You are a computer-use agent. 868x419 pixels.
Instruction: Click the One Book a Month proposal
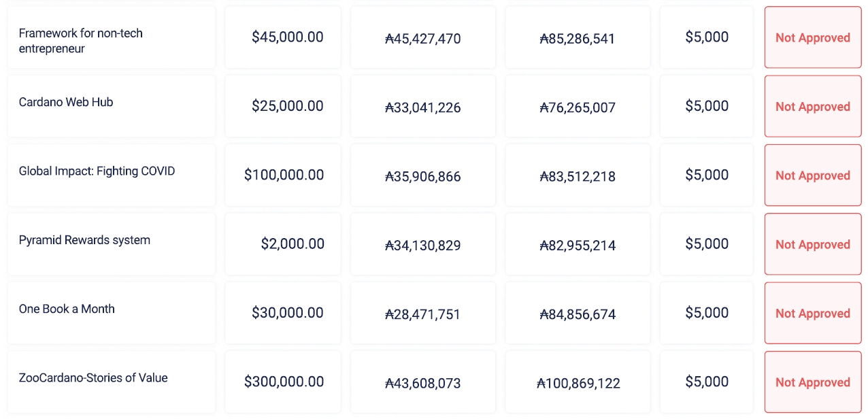point(67,309)
